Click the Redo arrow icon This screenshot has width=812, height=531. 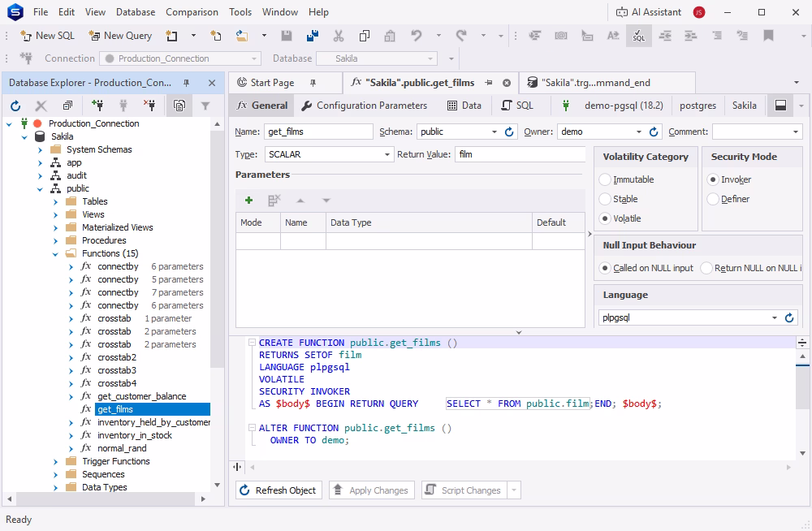click(461, 36)
